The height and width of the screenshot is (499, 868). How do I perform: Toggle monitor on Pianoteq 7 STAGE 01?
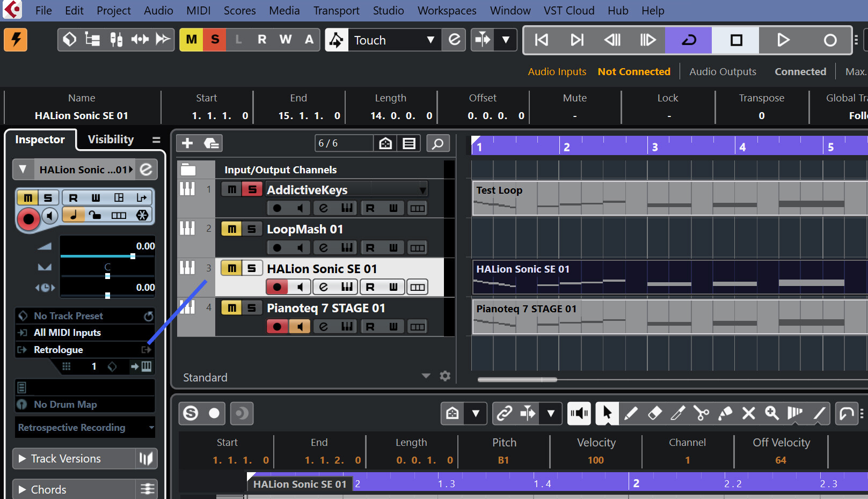tap(300, 326)
